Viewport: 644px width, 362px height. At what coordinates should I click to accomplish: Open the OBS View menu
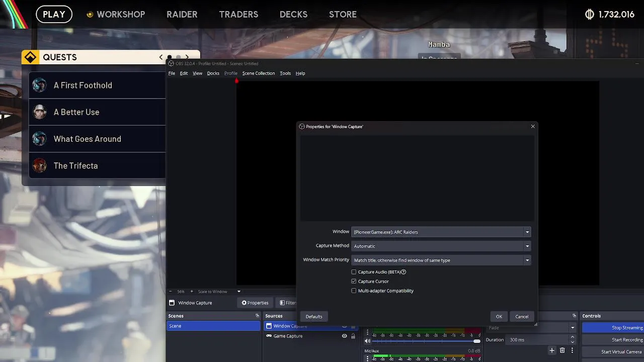click(197, 73)
